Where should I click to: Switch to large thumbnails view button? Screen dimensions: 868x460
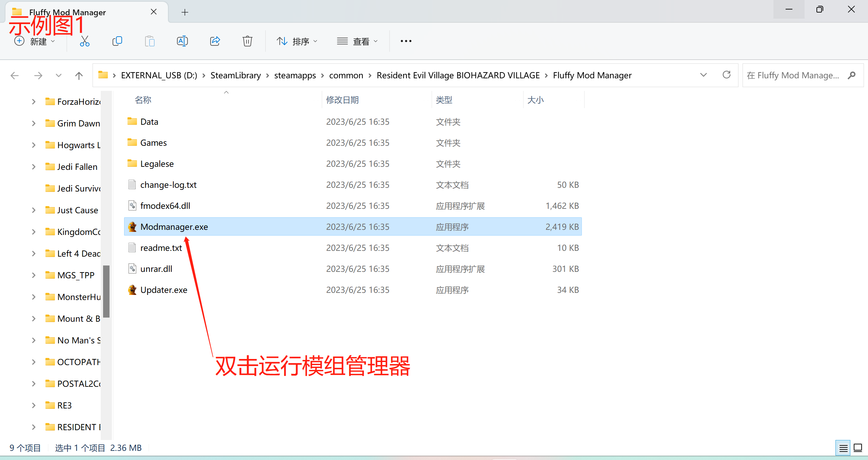[858, 448]
